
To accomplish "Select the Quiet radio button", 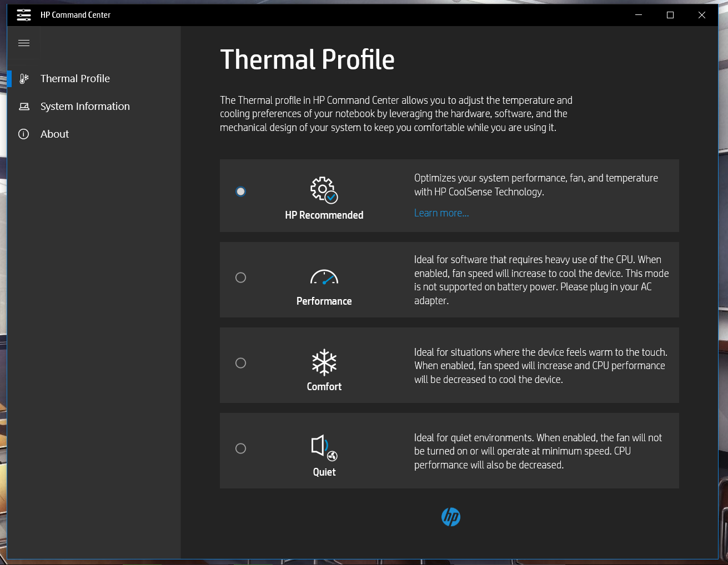I will coord(240,448).
